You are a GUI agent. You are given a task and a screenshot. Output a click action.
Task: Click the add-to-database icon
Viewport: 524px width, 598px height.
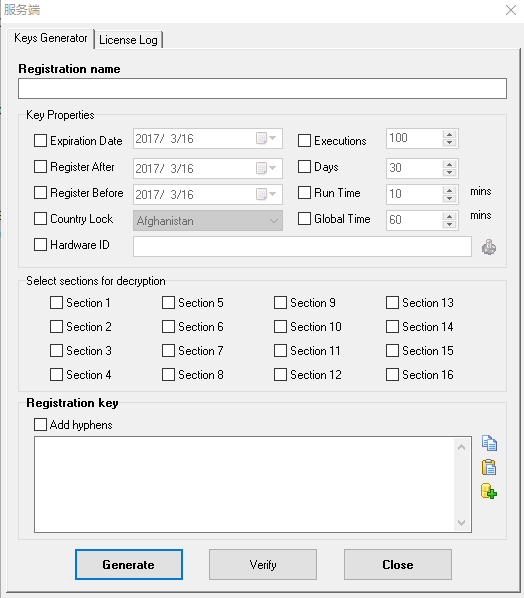(489, 491)
